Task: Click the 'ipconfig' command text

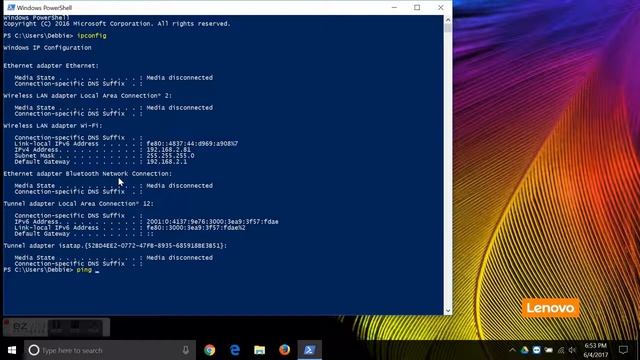Action: [91, 36]
